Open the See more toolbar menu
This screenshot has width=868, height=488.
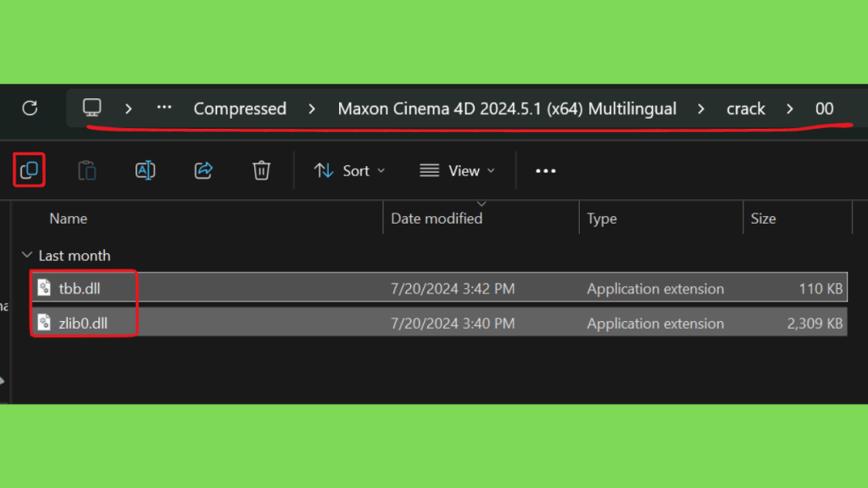click(x=545, y=171)
